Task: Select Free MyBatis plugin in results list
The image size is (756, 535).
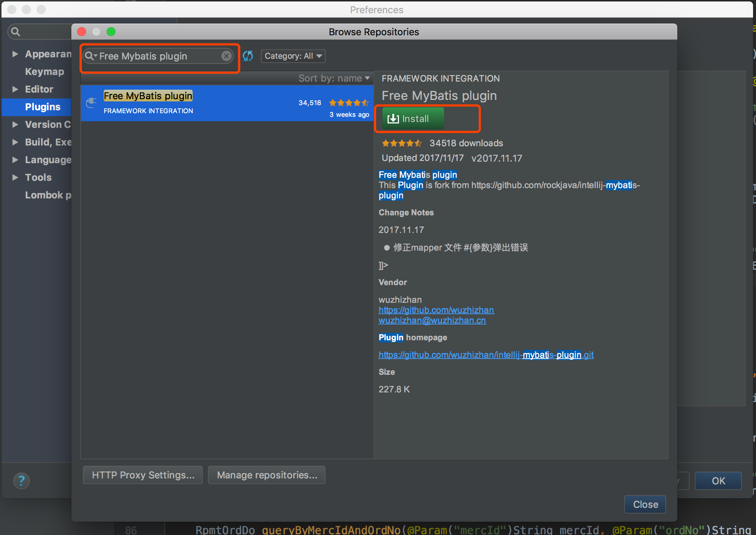Action: coord(227,103)
